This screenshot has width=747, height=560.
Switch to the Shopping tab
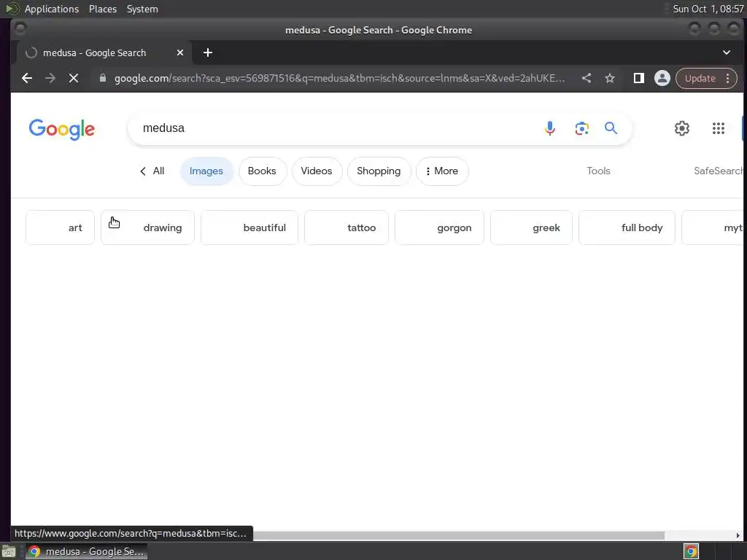[379, 171]
